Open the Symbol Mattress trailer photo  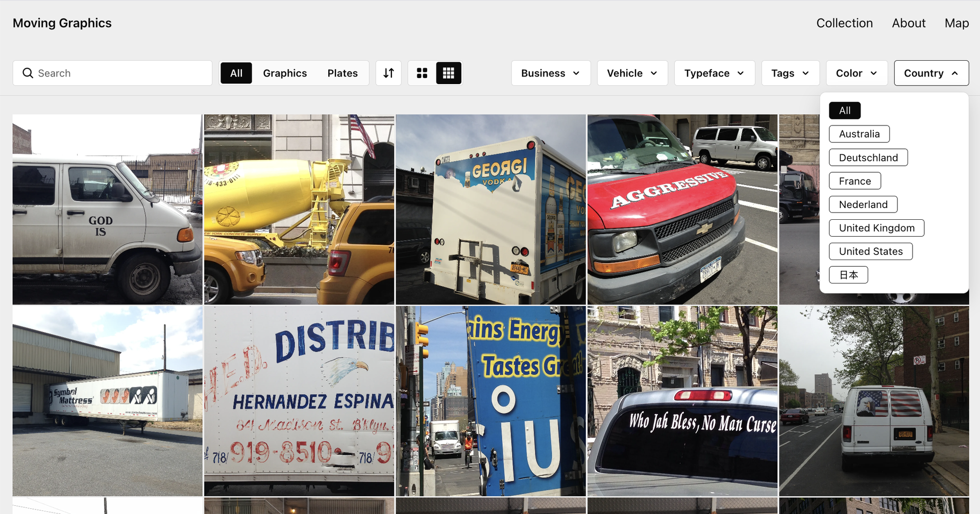tap(107, 401)
